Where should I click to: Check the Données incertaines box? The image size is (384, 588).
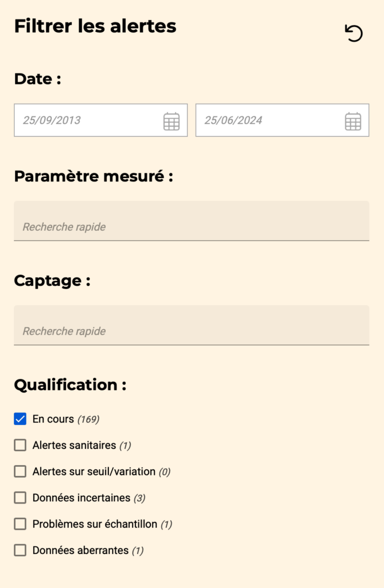(20, 498)
